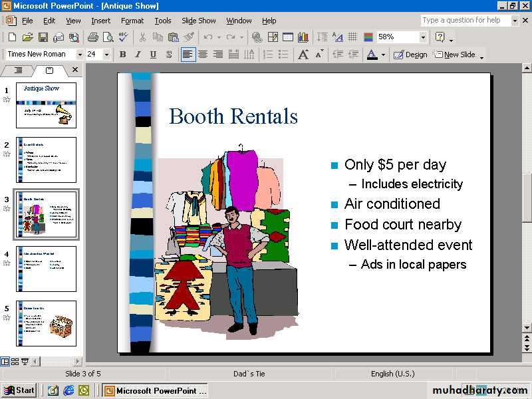Click the Save icon in toolbar
The image size is (532, 399).
tap(43, 37)
